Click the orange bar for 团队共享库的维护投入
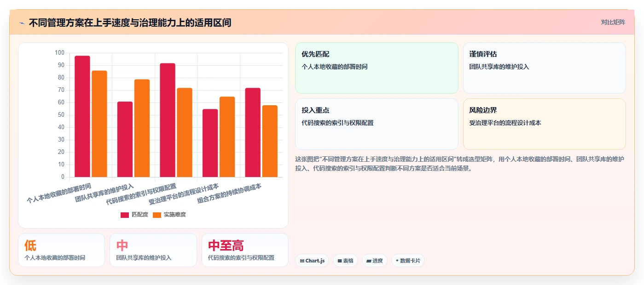The image size is (644, 285). 142,128
